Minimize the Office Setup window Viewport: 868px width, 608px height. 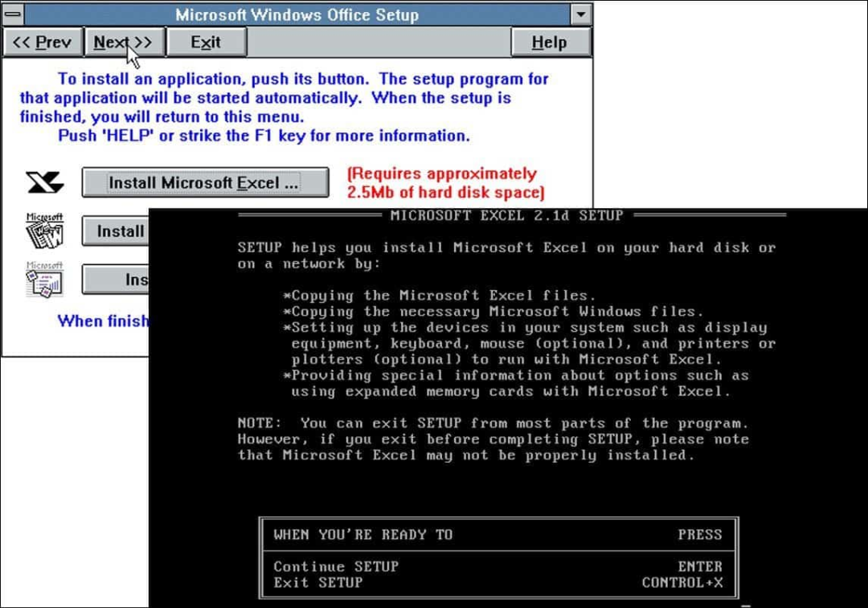(x=581, y=14)
